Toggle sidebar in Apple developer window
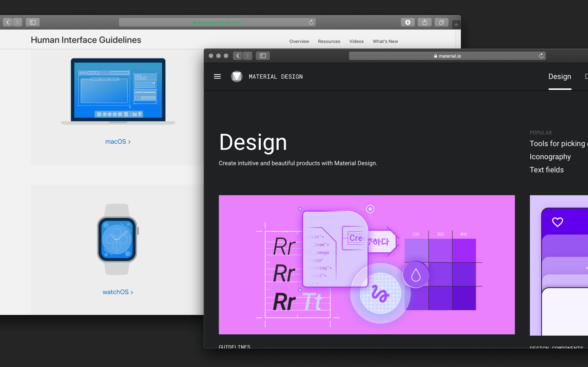588x367 pixels. pyautogui.click(x=33, y=22)
